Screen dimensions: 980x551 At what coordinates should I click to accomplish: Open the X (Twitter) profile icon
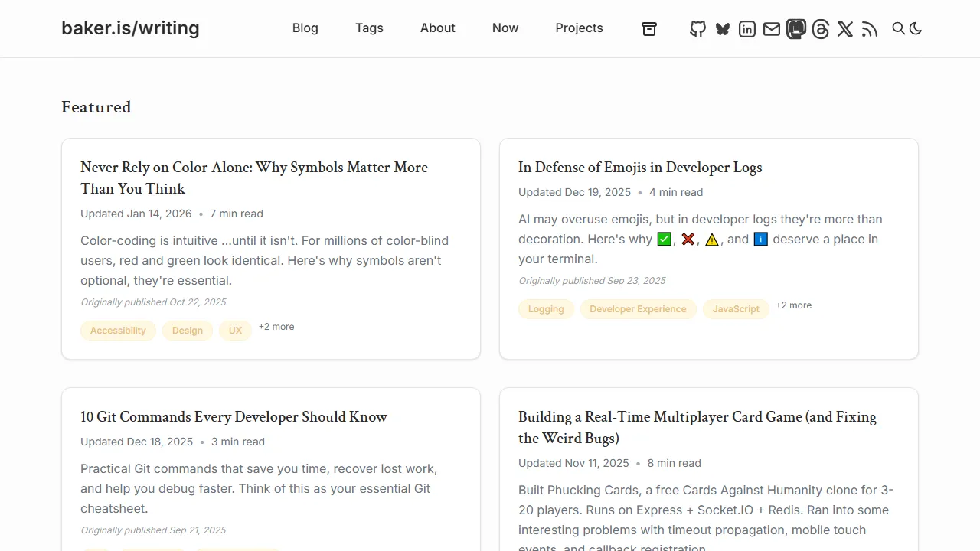845,28
